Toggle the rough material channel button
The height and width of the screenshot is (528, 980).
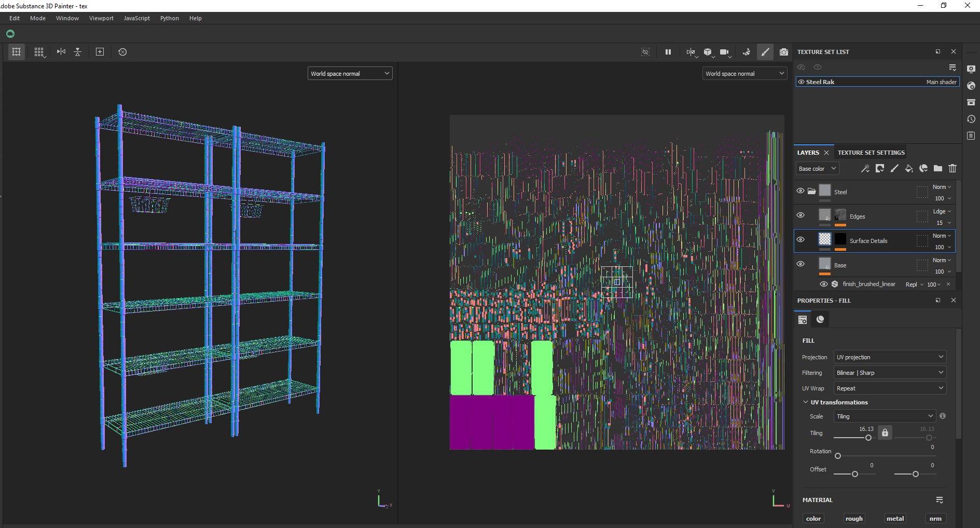(854, 519)
